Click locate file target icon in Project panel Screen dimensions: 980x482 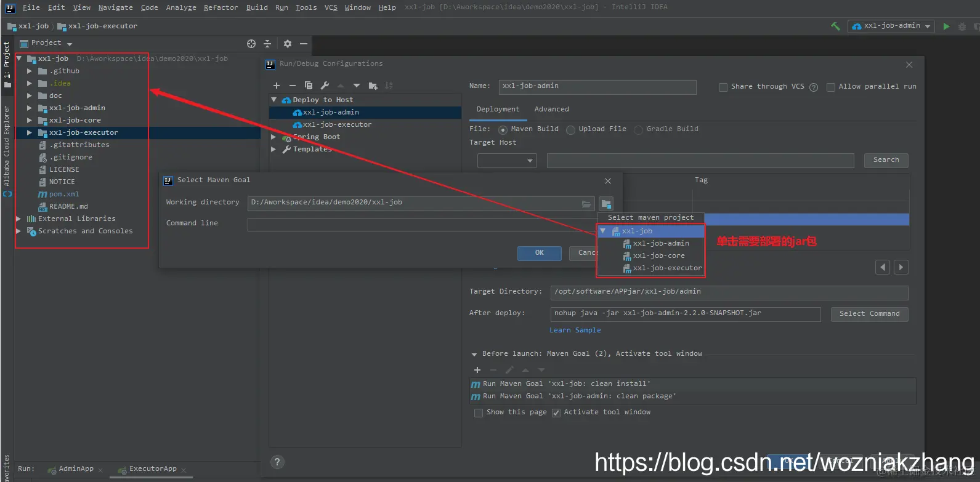coord(251,44)
